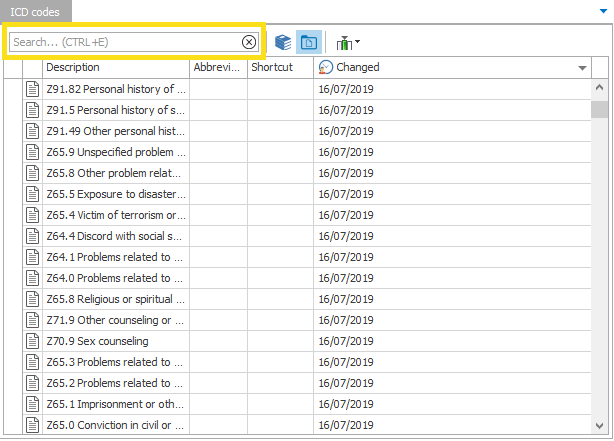This screenshot has width=614, height=441.
Task: Click document icon for Z71.9 row
Action: coord(33,320)
